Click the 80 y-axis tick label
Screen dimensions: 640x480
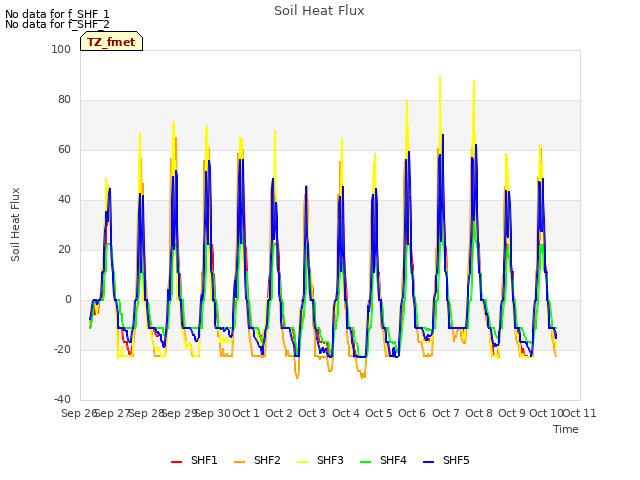click(x=64, y=100)
